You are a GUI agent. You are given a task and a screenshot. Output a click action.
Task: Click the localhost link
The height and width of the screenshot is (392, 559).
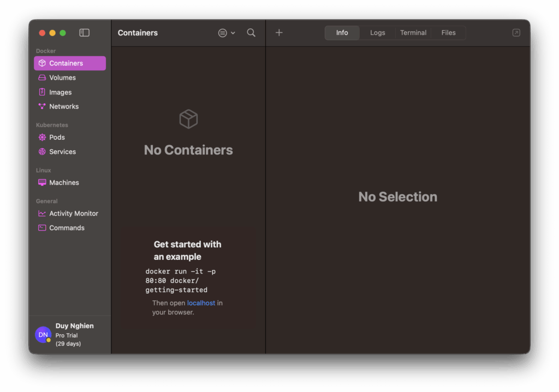201,303
